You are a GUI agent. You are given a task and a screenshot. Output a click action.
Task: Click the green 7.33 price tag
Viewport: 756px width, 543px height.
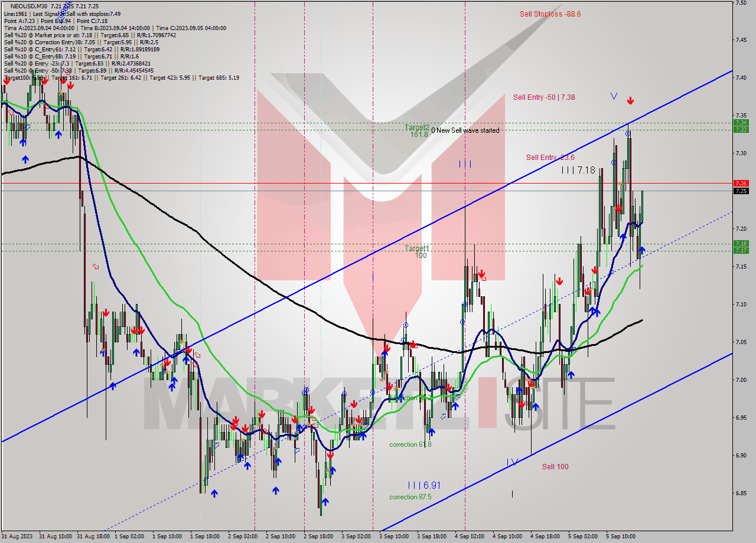[x=741, y=129]
